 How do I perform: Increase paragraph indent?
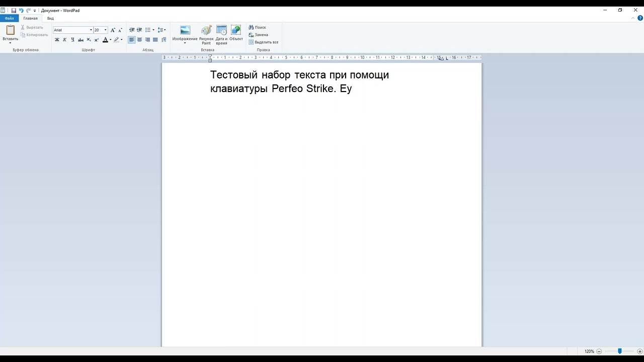pos(139,30)
